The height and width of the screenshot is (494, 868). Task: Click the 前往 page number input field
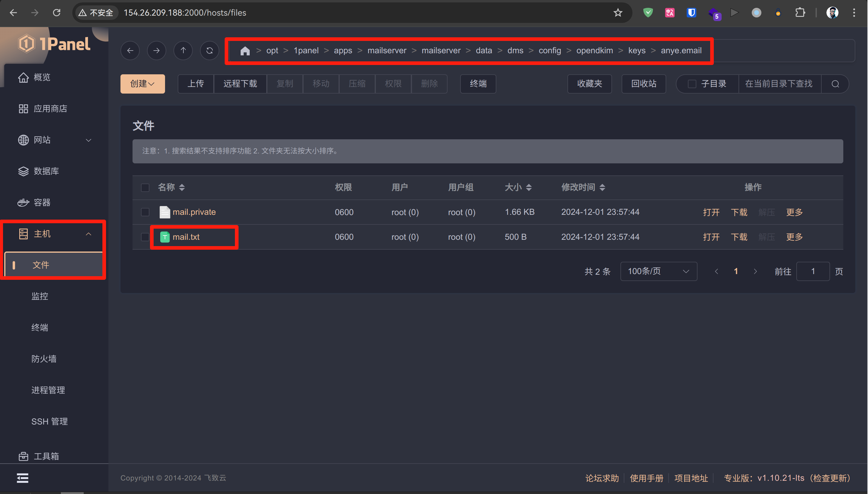click(x=813, y=271)
